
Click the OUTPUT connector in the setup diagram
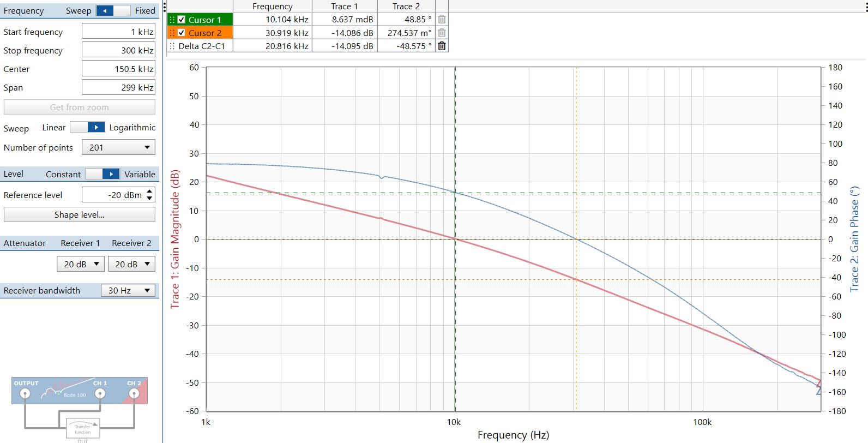pos(25,393)
